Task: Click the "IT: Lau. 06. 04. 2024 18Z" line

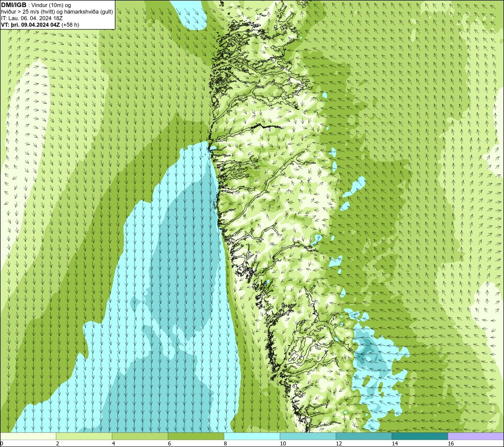Action: click(x=32, y=18)
